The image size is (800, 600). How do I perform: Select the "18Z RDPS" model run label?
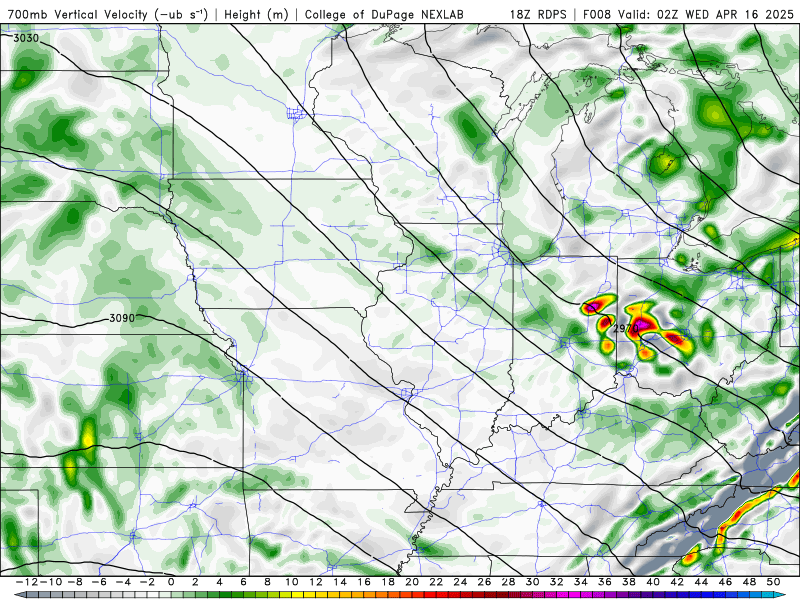tap(538, 14)
